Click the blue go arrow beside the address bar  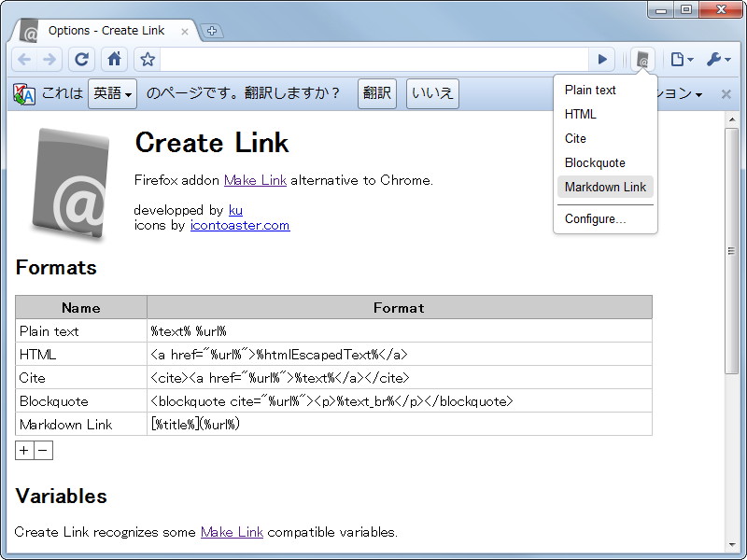(x=602, y=59)
